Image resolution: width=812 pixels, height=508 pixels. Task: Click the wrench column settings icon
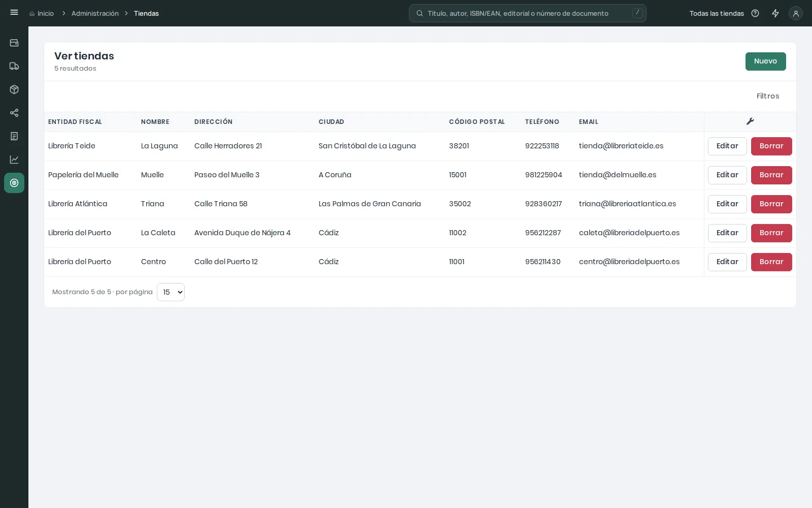tap(750, 121)
